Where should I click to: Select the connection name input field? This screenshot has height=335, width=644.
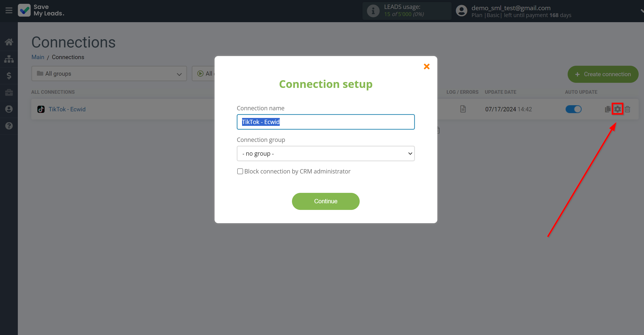326,122
